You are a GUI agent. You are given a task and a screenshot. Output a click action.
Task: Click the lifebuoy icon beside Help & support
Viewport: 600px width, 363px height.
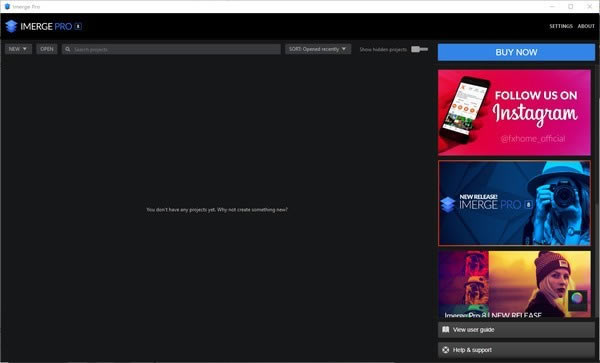[x=445, y=350]
